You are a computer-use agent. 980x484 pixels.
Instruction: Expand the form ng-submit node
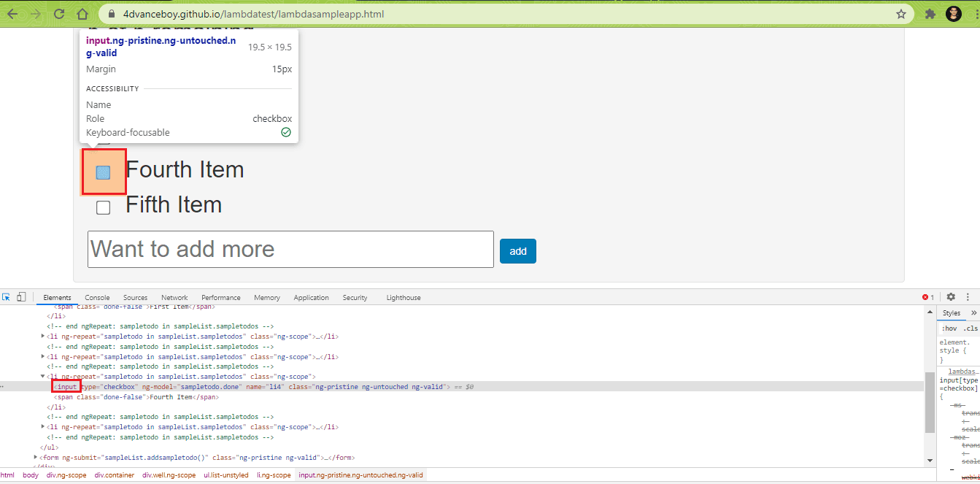[x=36, y=458]
